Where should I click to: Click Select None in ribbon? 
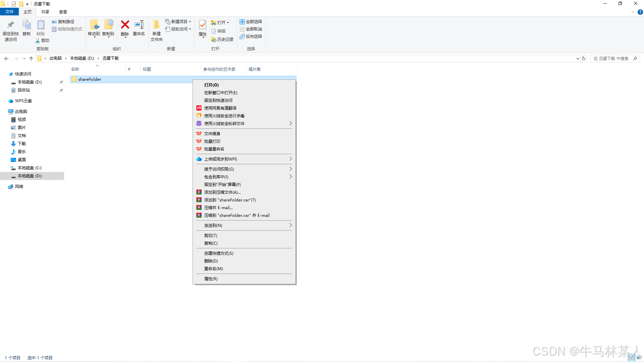251,29
